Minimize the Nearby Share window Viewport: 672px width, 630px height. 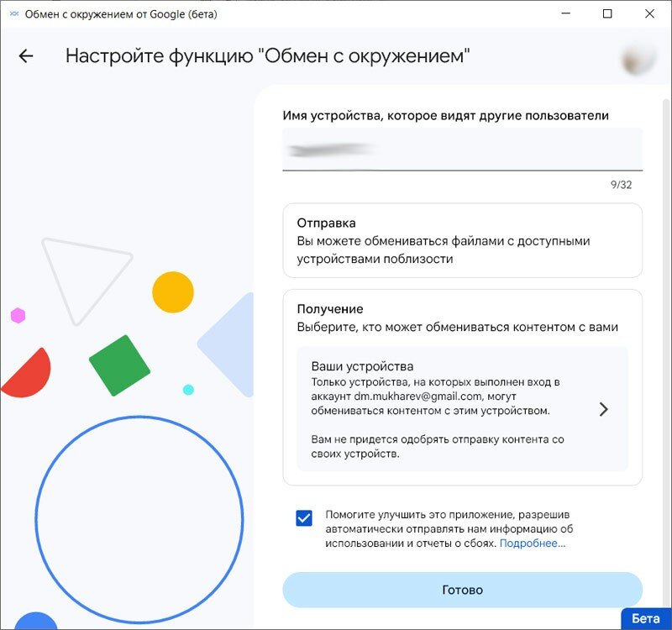(565, 13)
